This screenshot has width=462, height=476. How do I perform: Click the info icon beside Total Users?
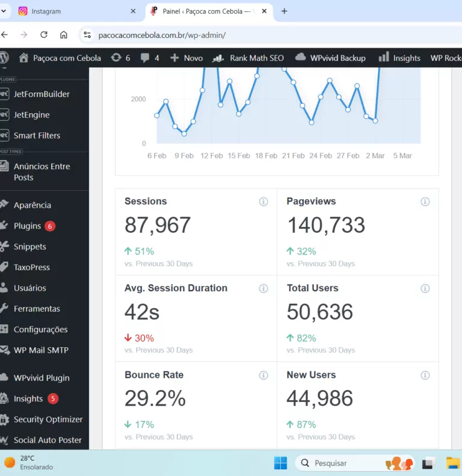tap(425, 288)
